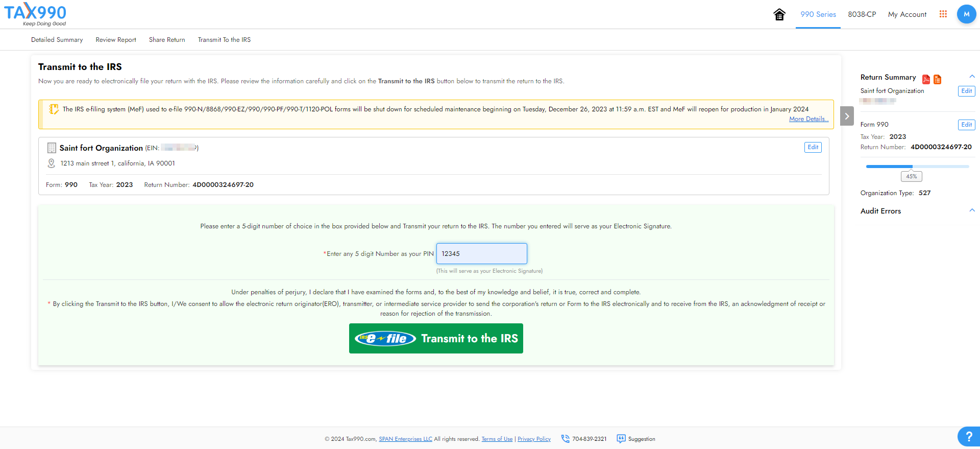
Task: Edit Form 990 in sidebar
Action: [966, 125]
